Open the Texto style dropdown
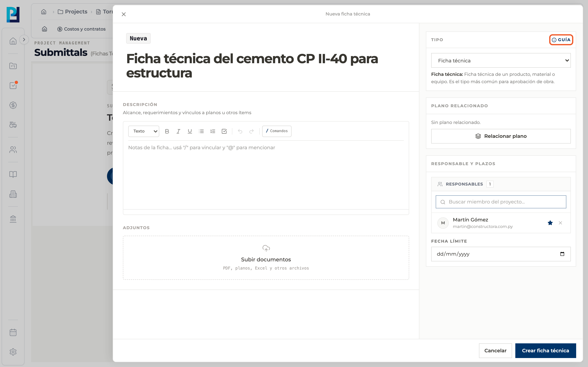 (144, 131)
